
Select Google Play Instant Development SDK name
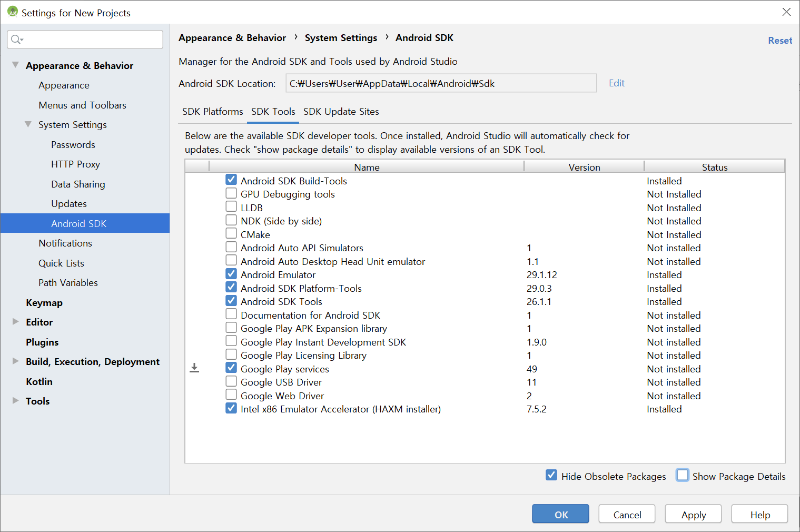click(323, 342)
